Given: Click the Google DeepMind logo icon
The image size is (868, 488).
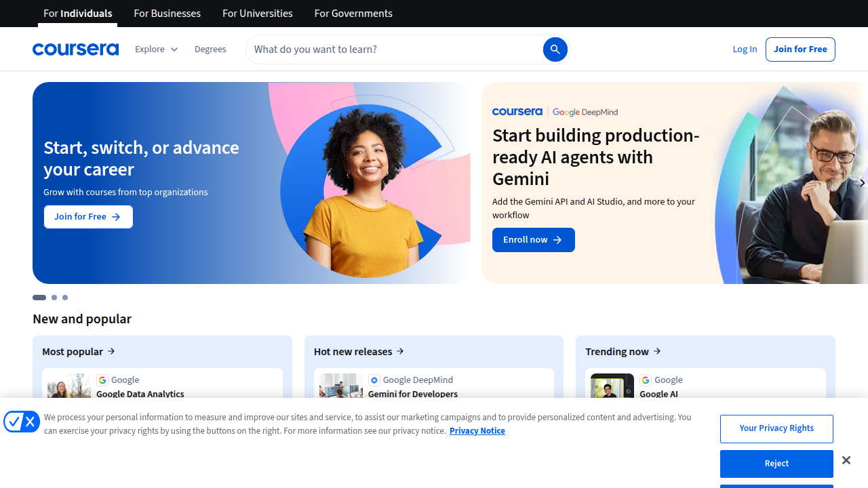Looking at the screenshot, I should [374, 380].
